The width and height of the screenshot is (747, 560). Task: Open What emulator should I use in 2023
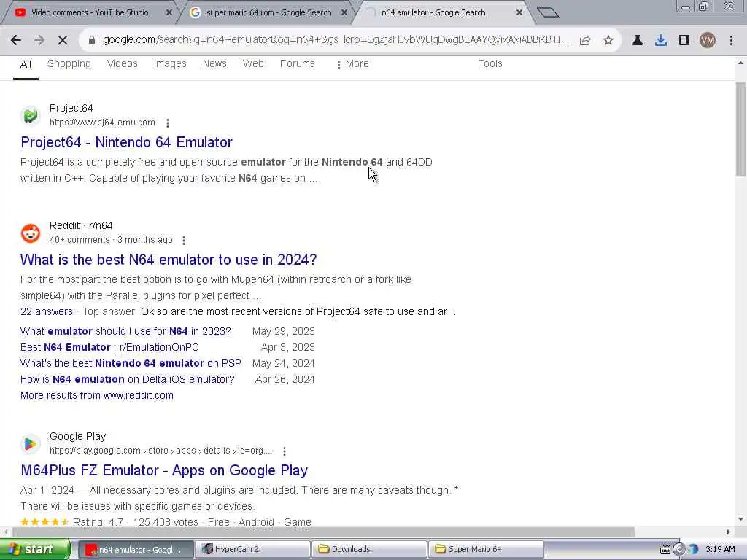click(x=125, y=332)
